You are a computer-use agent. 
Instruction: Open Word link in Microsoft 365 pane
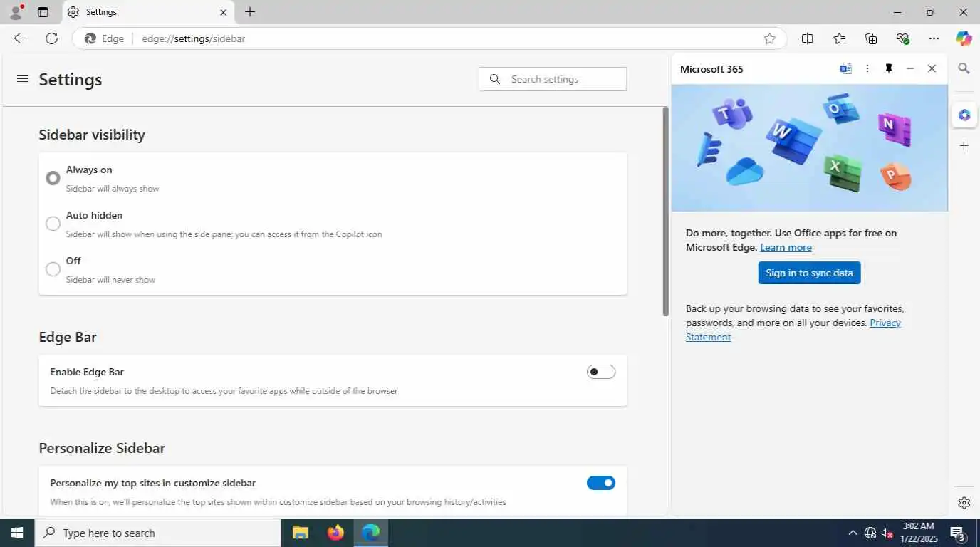[845, 68]
